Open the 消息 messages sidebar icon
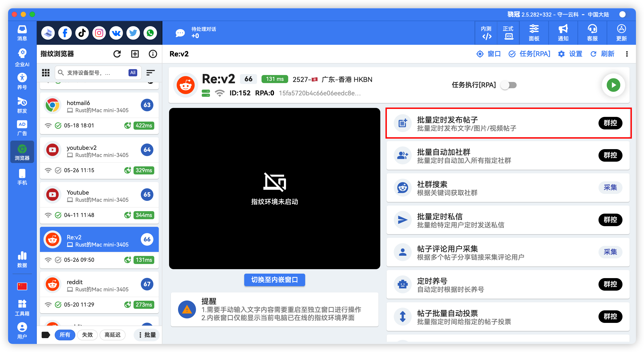 (22, 33)
